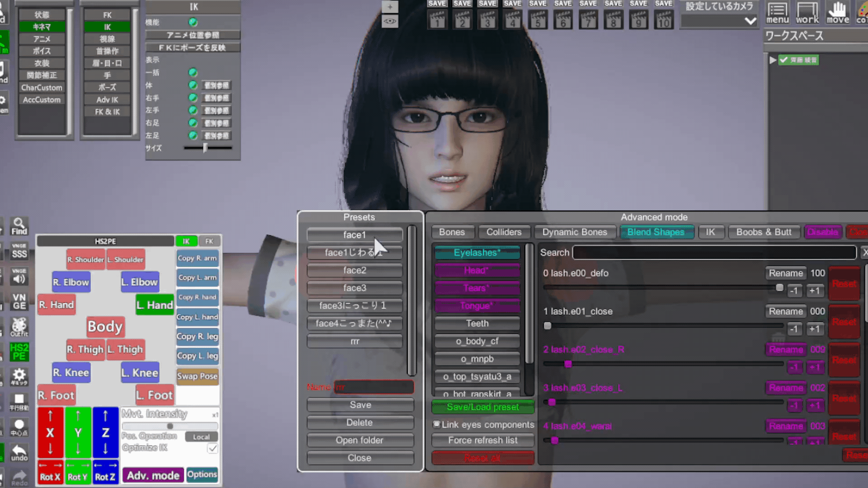Expand the workspace tree item arrow
This screenshot has height=488, width=868.
coord(773,60)
